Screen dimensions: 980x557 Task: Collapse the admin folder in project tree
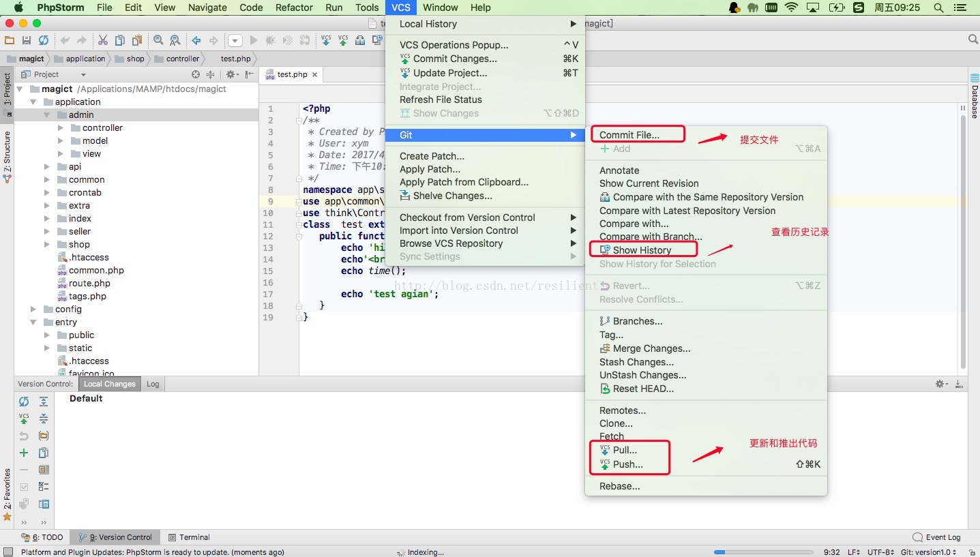(47, 115)
